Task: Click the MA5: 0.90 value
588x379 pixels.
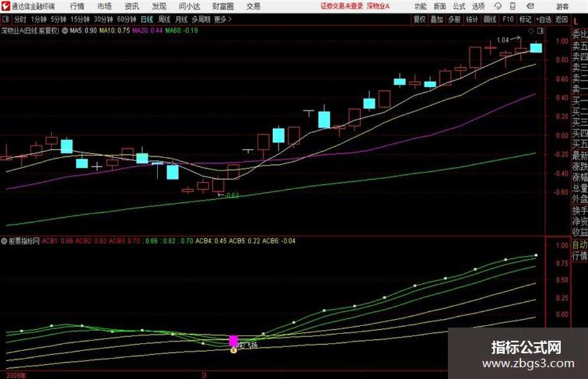Action: tap(83, 30)
